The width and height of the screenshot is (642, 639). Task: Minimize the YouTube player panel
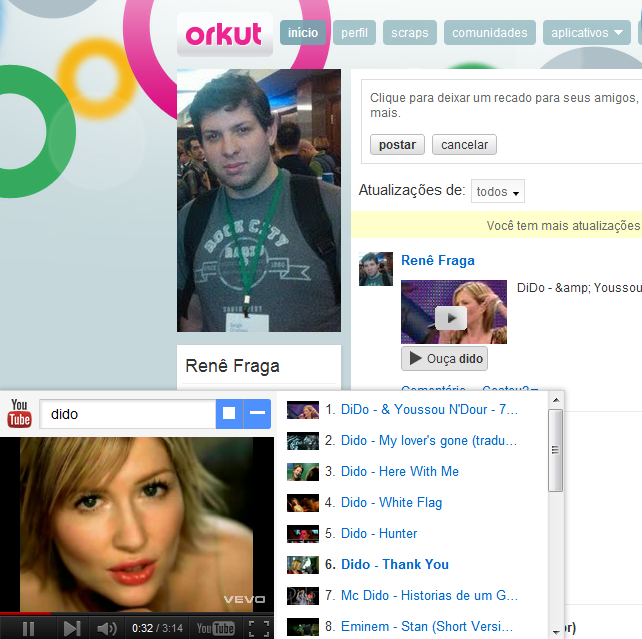258,413
